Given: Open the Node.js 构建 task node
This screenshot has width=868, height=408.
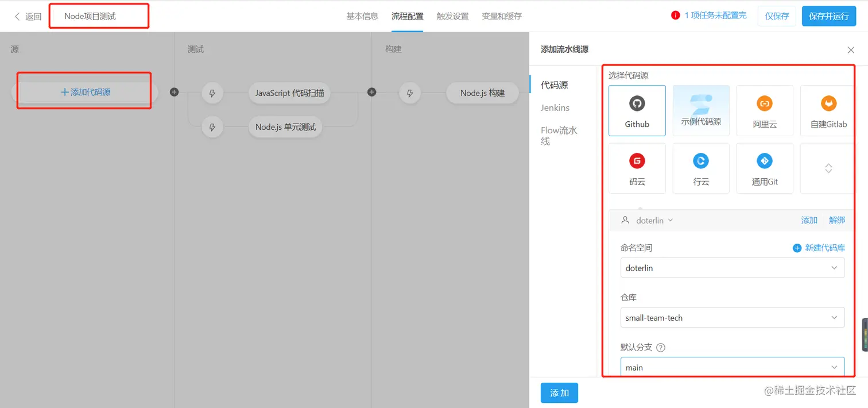Looking at the screenshot, I should point(483,93).
